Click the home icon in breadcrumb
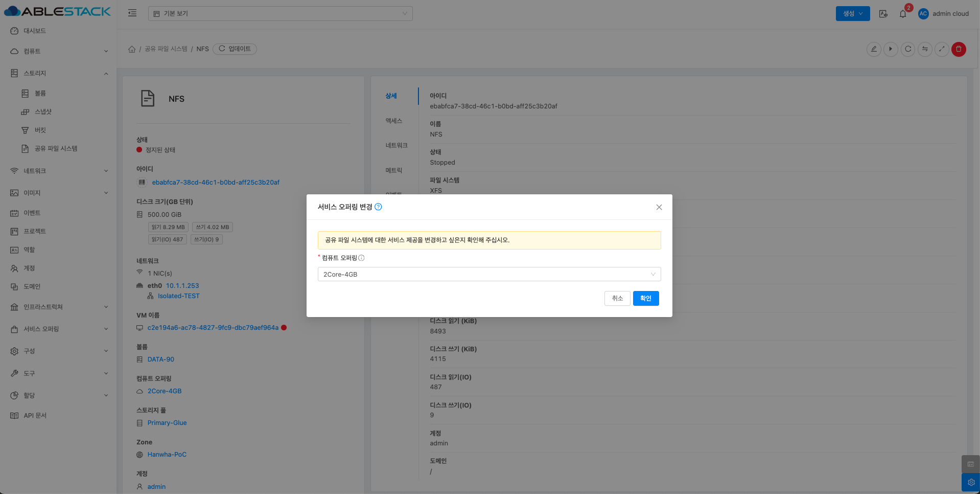Screen dimensions: 980x494 132,49
